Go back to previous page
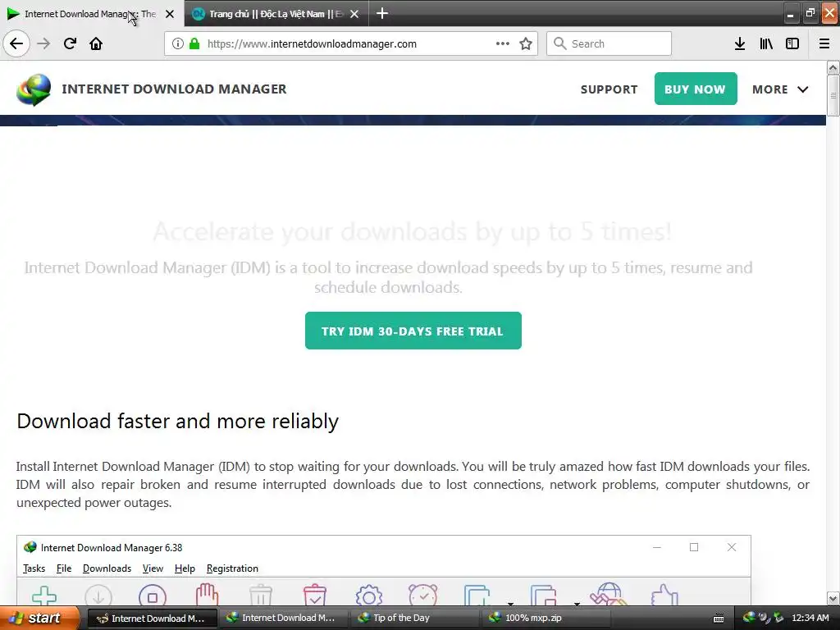Image resolution: width=840 pixels, height=630 pixels. click(16, 43)
